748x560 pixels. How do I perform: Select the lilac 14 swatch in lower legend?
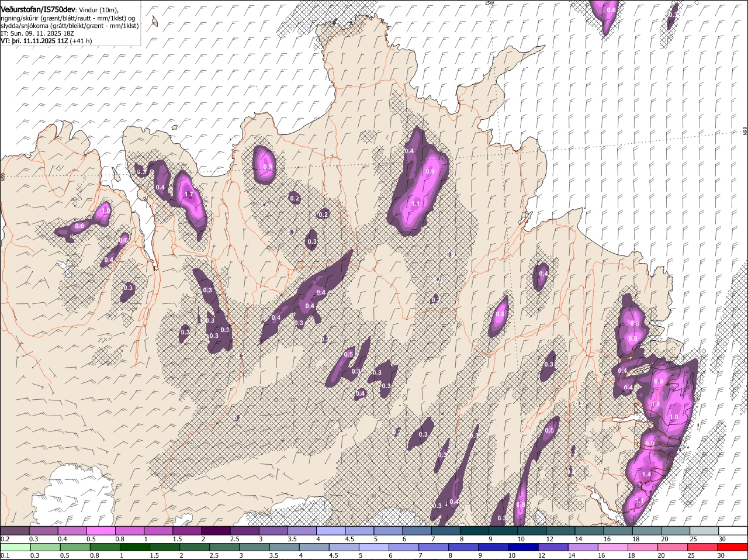tap(584, 547)
